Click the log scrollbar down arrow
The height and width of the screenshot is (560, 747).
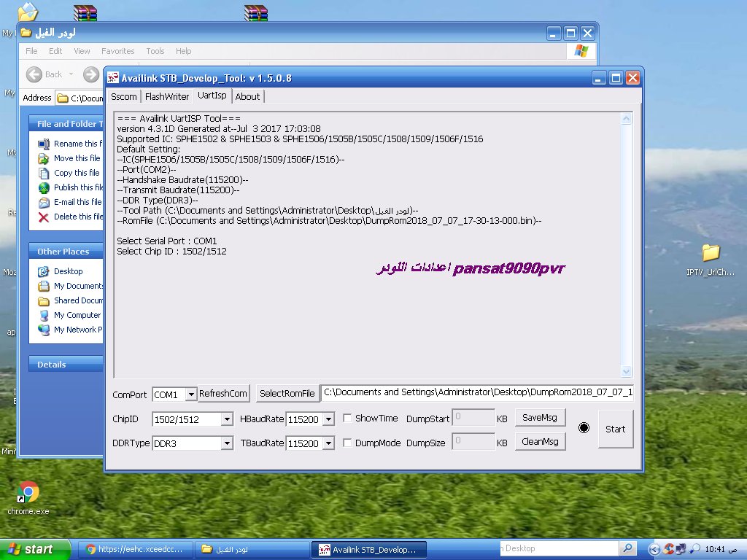(627, 371)
